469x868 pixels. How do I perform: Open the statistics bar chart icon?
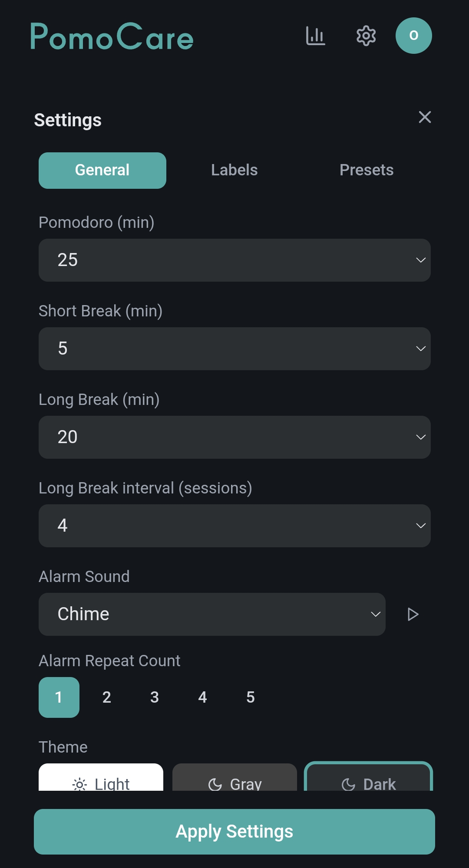(315, 36)
